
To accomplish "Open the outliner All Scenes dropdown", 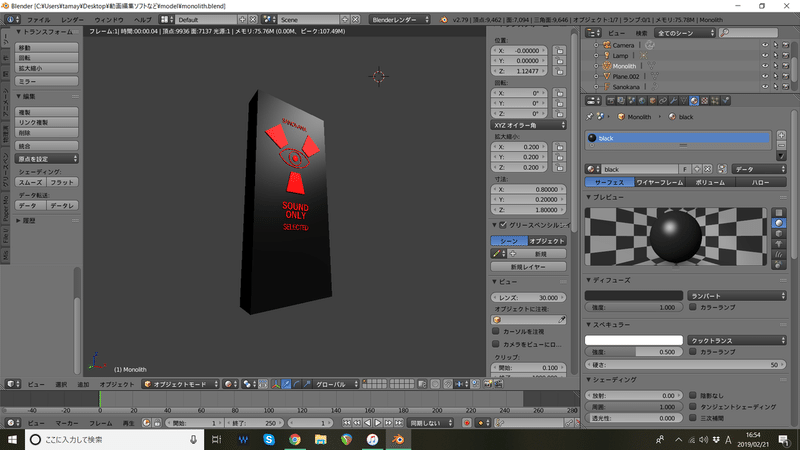I will pos(685,33).
